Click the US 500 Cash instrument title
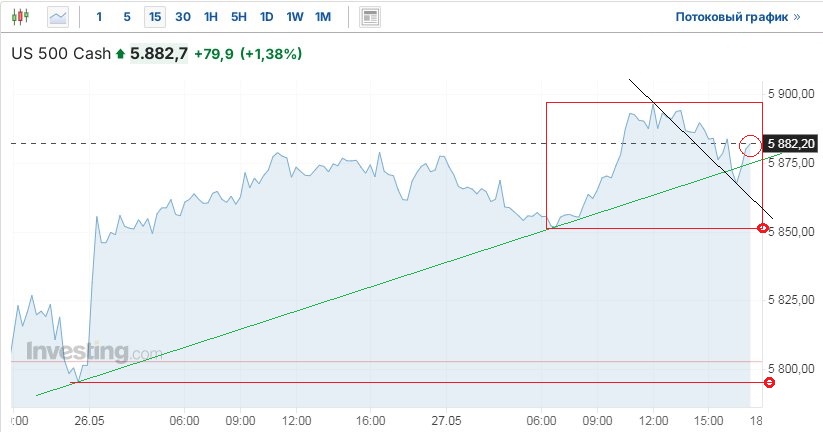823x432 pixels. (60, 54)
